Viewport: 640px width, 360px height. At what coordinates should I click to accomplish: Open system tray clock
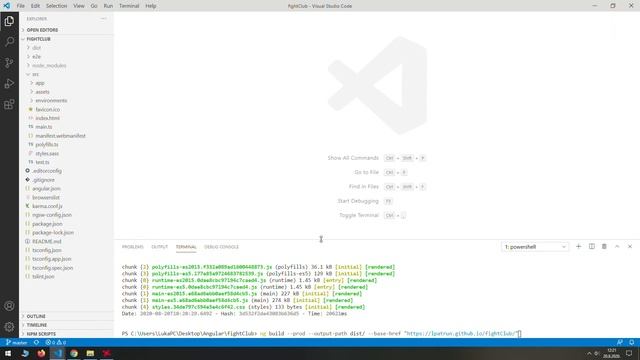point(611,353)
